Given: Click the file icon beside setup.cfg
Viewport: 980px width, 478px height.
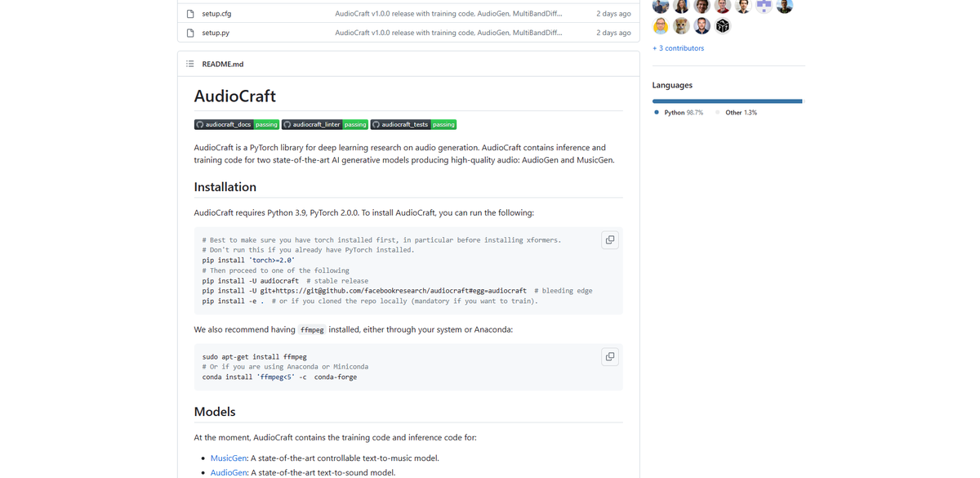Looking at the screenshot, I should click(x=190, y=14).
